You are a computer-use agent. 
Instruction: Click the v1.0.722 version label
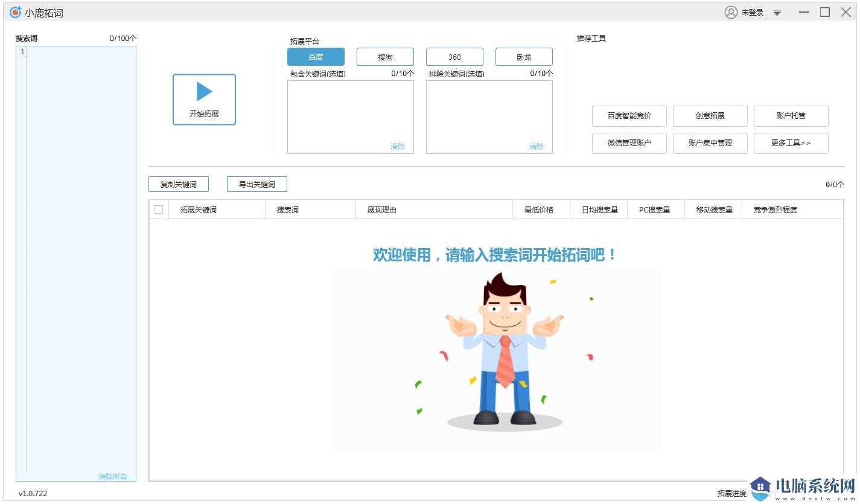point(33,494)
